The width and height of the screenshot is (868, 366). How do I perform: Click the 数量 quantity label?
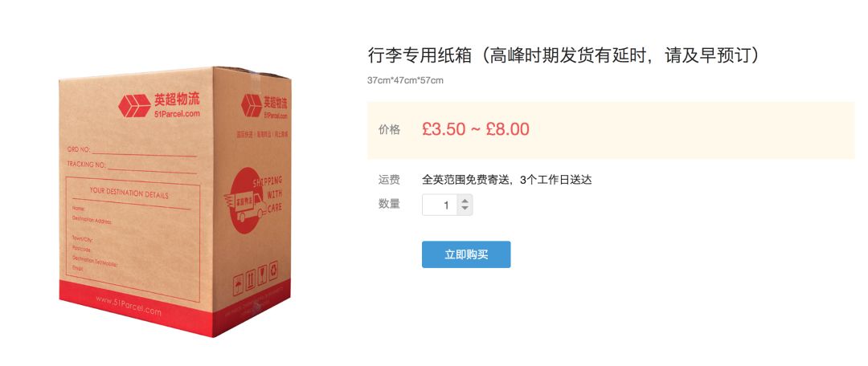[389, 204]
